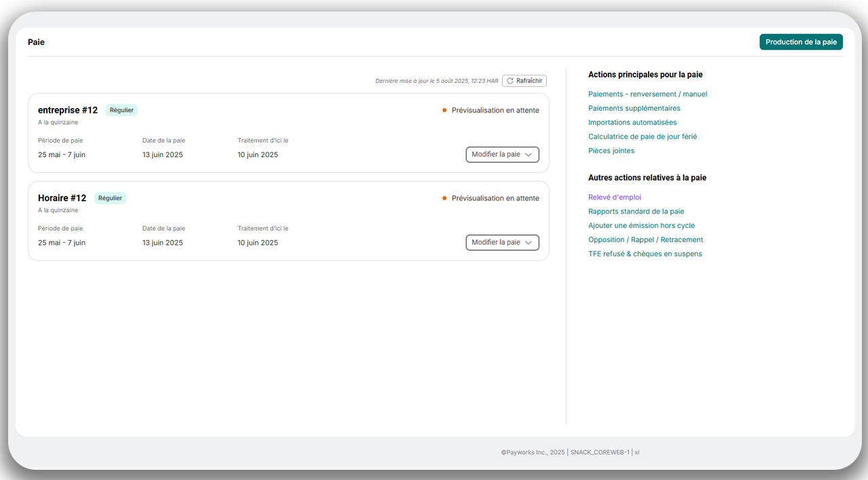Open Rapports standard de la paie
Image resolution: width=868 pixels, height=480 pixels.
tap(636, 211)
